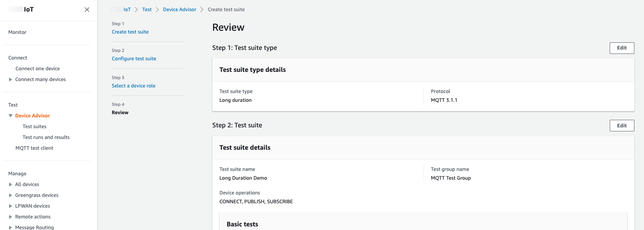Expand the Message Routing arrow

coord(10,228)
